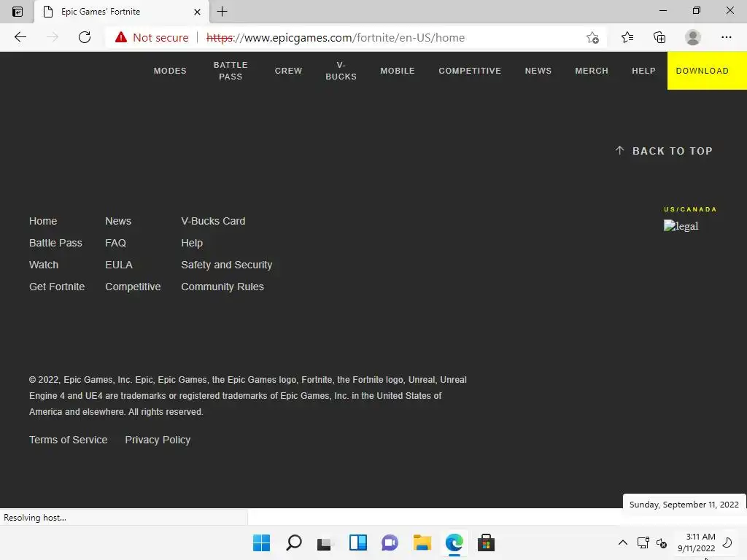Click the Microsoft Edge taskbar icon
Viewport: 747px width, 560px height.
tap(454, 542)
